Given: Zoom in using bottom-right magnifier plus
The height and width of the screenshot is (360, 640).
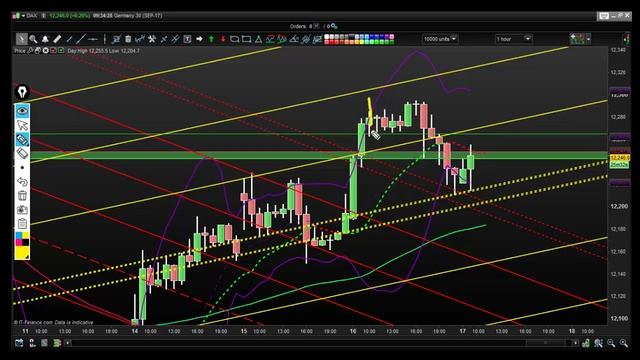Looking at the screenshot, I should point(624,343).
